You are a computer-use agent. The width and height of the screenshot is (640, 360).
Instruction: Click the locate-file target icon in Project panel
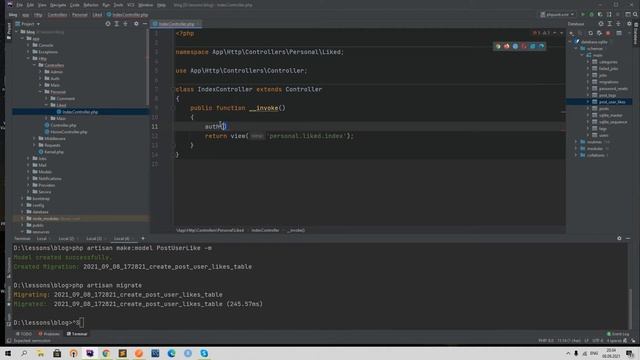point(108,24)
